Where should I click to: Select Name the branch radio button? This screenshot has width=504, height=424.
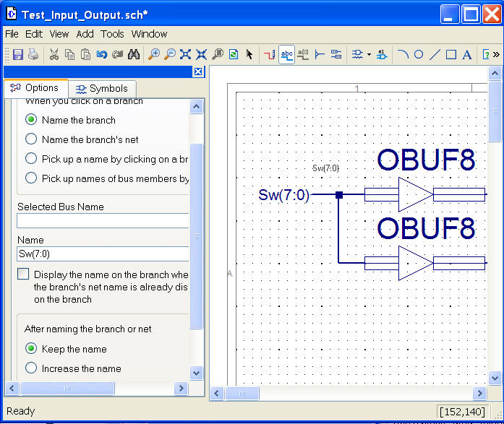[x=31, y=120]
